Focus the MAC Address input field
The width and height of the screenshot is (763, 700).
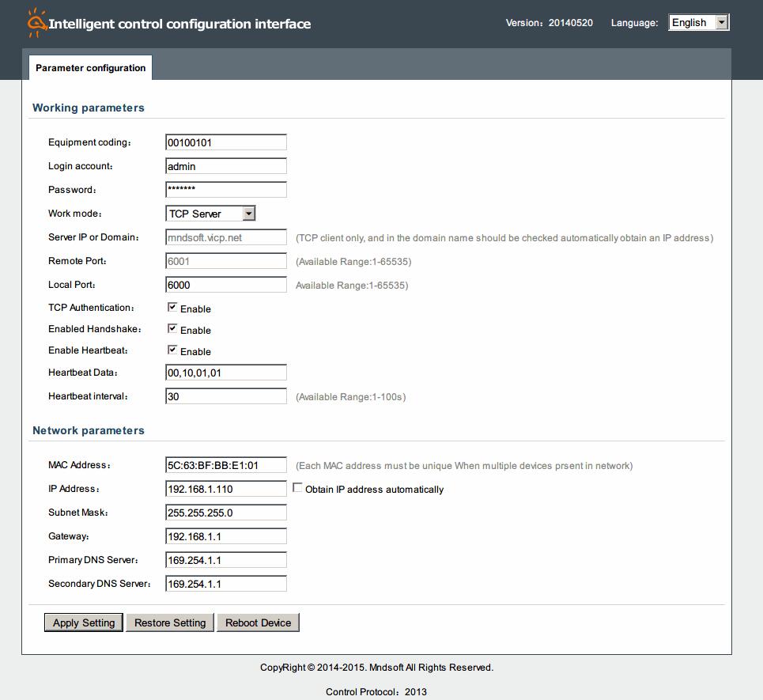(x=226, y=465)
